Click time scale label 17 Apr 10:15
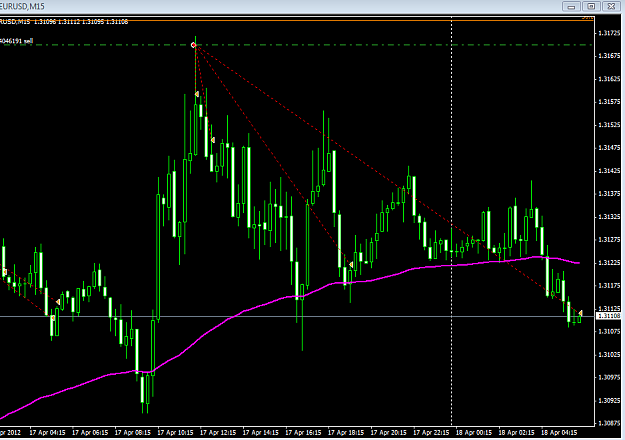The image size is (625, 440). tap(175, 432)
